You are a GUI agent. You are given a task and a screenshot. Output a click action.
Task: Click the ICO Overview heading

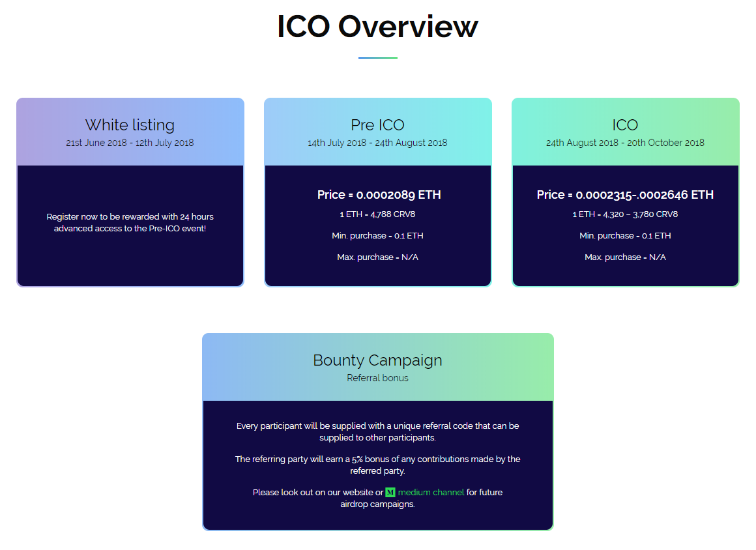tap(378, 26)
